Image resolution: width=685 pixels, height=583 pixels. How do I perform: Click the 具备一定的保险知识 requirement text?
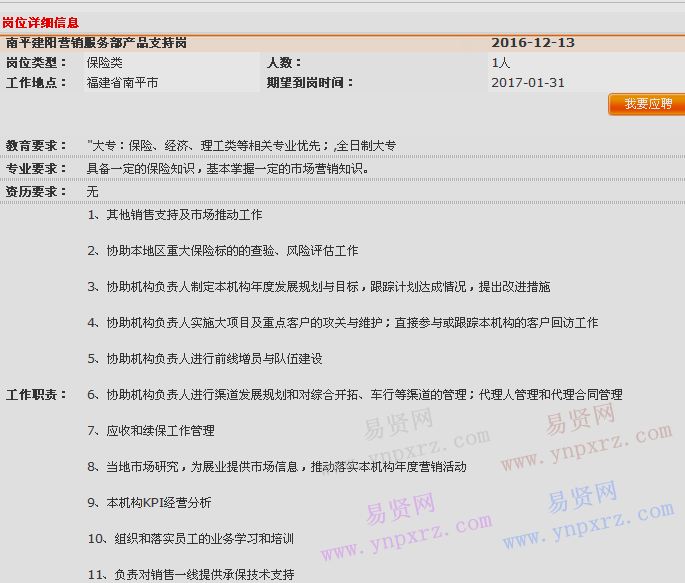(x=228, y=169)
